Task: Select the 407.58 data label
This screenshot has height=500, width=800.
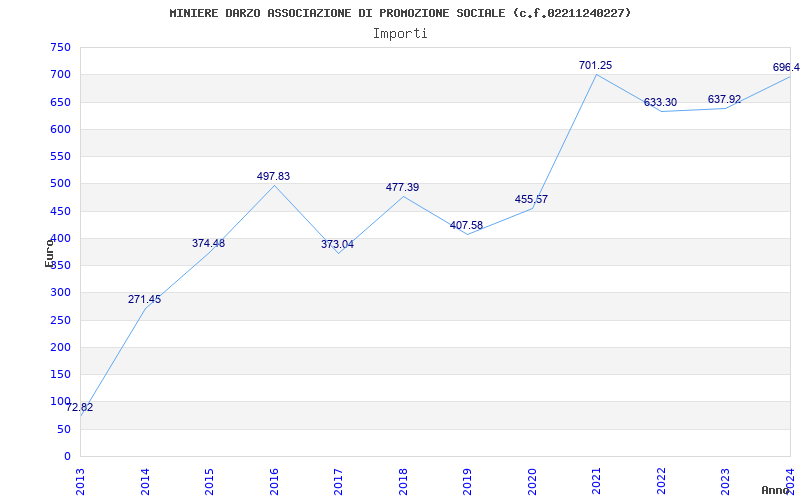Action: [x=466, y=226]
